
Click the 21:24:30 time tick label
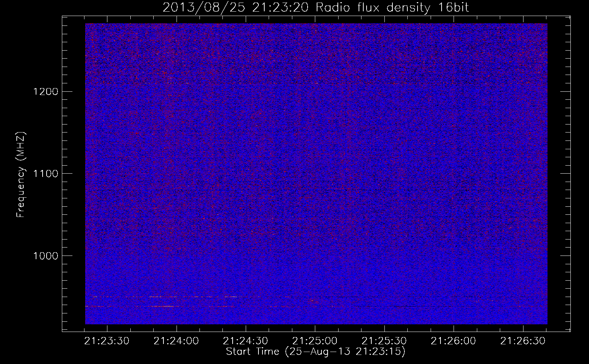click(x=246, y=341)
